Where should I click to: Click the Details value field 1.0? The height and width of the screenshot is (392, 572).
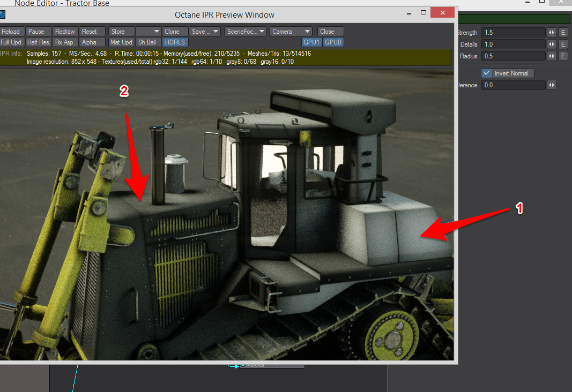point(513,44)
